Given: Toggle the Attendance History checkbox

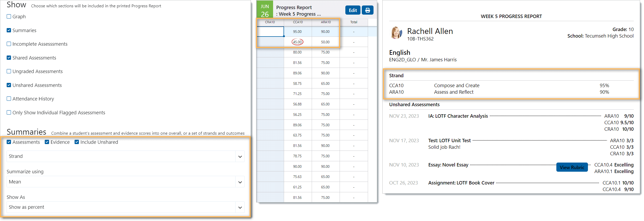Looking at the screenshot, I should click(9, 99).
